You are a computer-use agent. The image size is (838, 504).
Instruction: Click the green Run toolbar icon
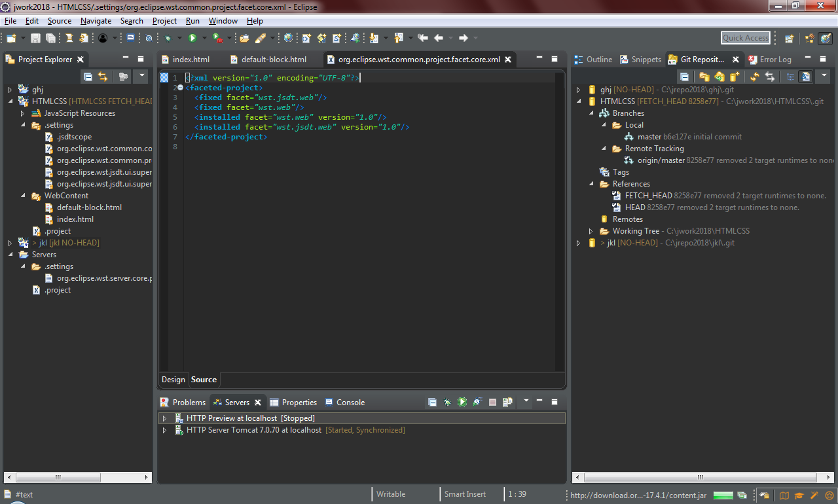[192, 39]
